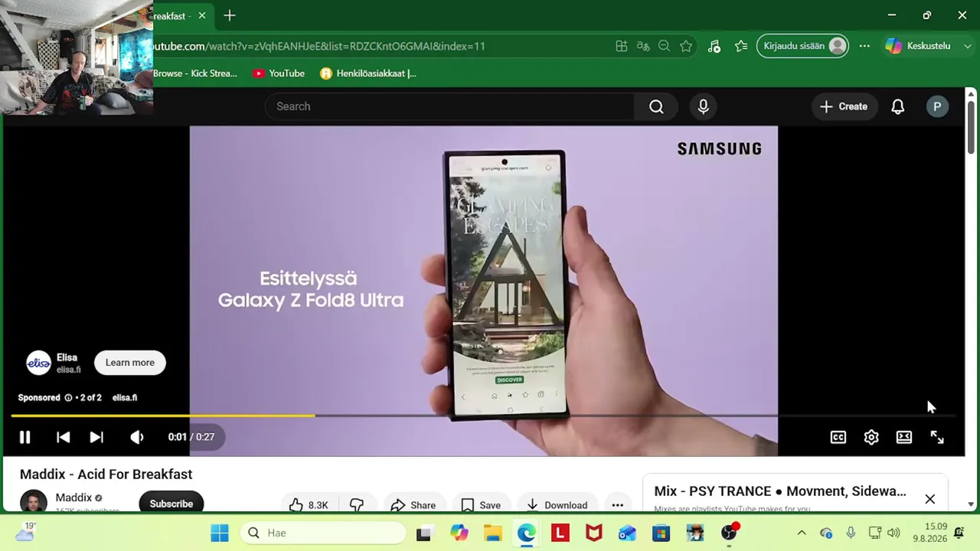Pause the video ad
This screenshot has height=551, width=980.
point(24,437)
